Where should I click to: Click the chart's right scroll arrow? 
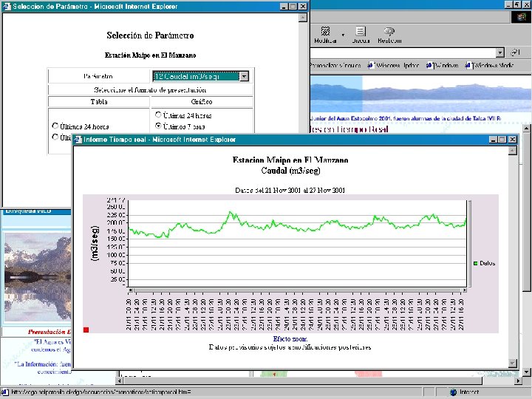tap(465, 290)
